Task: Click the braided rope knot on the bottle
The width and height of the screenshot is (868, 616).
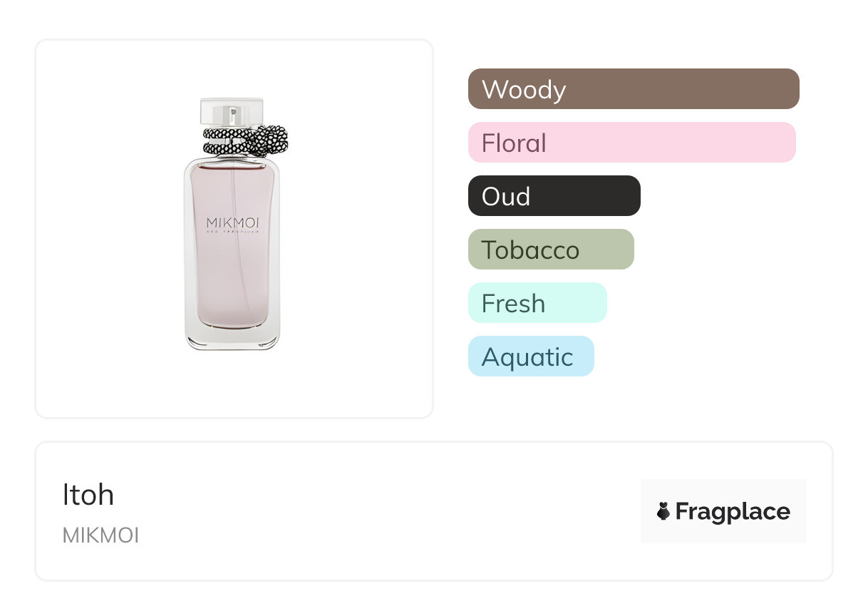Action: [272, 139]
